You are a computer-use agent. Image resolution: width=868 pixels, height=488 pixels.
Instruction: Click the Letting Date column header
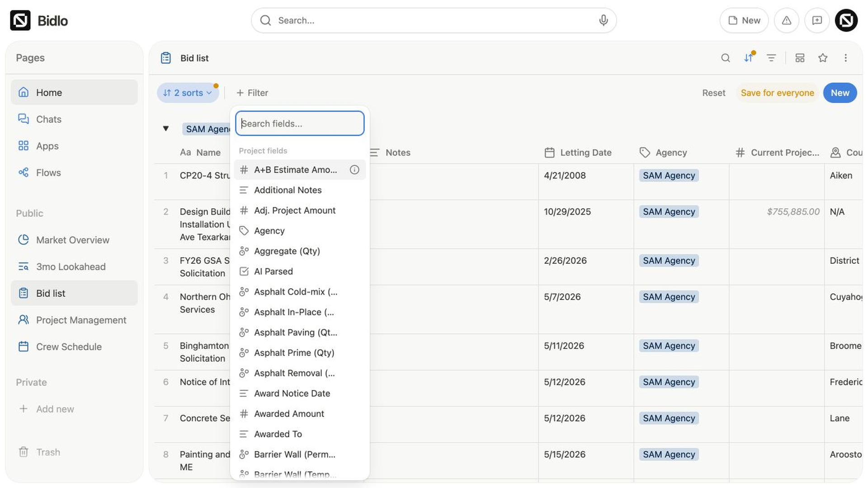tap(585, 152)
